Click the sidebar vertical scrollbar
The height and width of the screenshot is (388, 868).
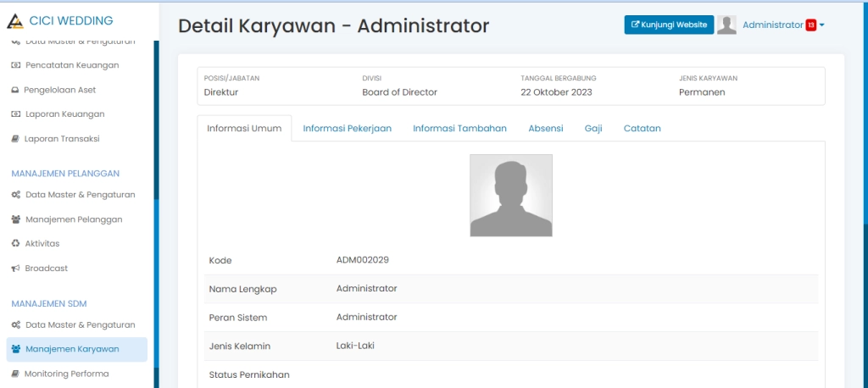click(156, 212)
